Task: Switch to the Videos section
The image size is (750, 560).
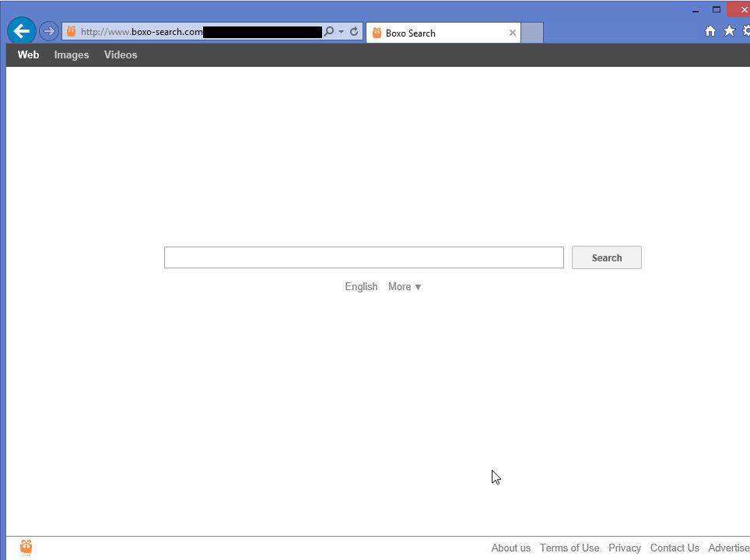Action: tap(121, 54)
